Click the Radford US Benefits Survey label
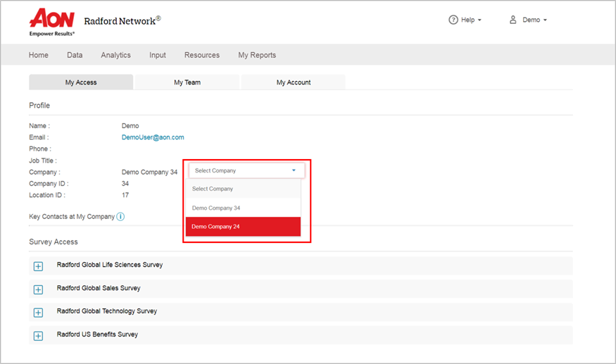Screen dimensions: 616x364 click(x=97, y=334)
